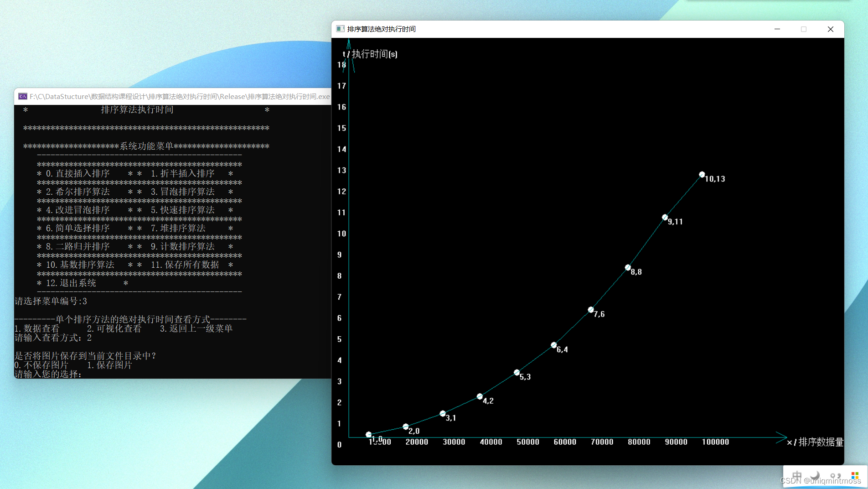The width and height of the screenshot is (868, 489).
Task: Click the grayed maximize button of chart window
Action: coord(804,29)
